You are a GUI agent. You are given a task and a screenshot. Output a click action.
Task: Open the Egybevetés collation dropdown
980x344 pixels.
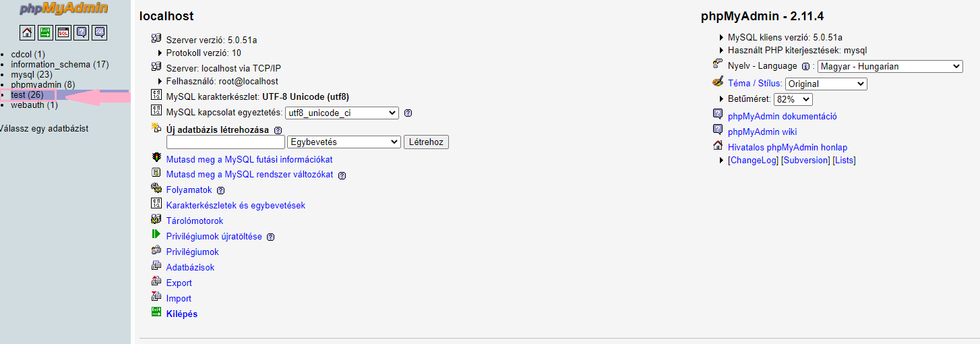click(344, 142)
